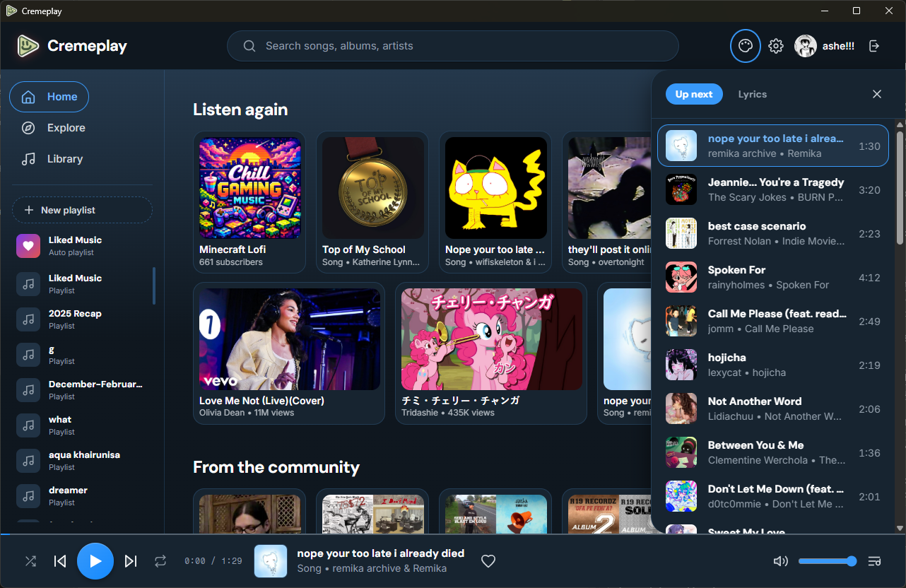The width and height of the screenshot is (906, 588).
Task: Toggle repeat mode
Action: [x=160, y=561]
